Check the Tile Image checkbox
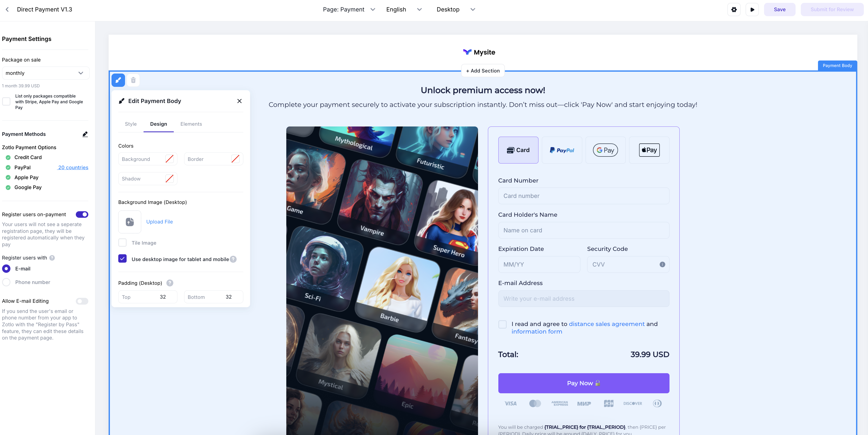Viewport: 868px width, 435px height. 123,243
